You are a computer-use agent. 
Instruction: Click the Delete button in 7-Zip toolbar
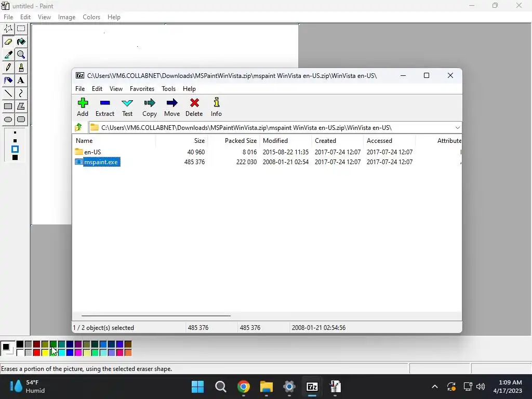click(x=194, y=107)
